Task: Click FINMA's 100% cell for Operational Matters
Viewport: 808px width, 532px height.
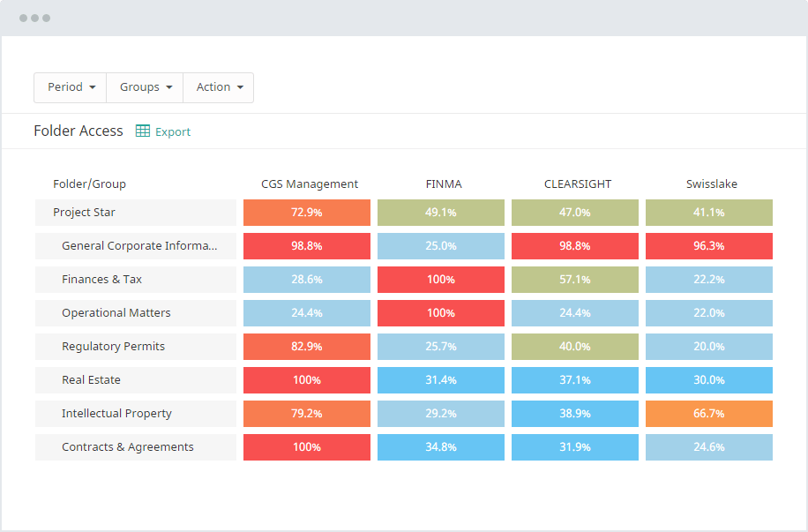Action: click(441, 313)
